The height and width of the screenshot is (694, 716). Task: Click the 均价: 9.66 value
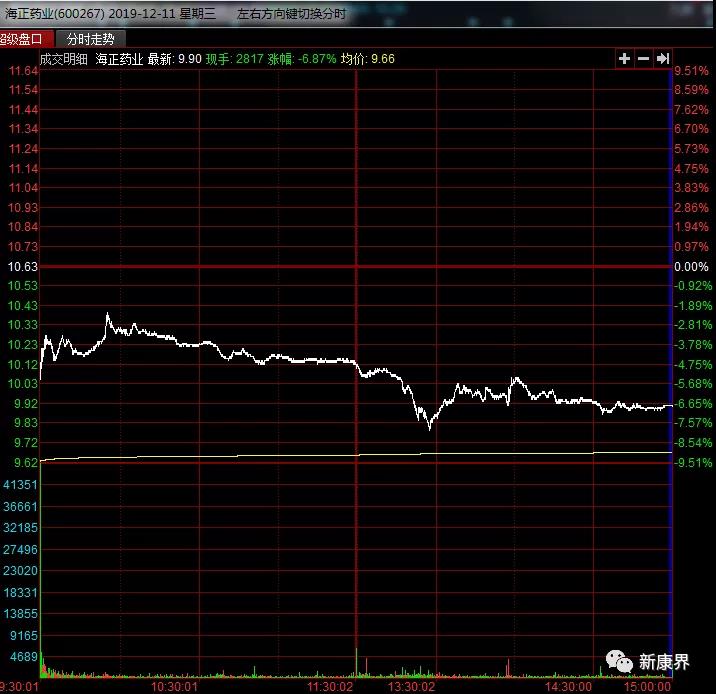click(368, 59)
